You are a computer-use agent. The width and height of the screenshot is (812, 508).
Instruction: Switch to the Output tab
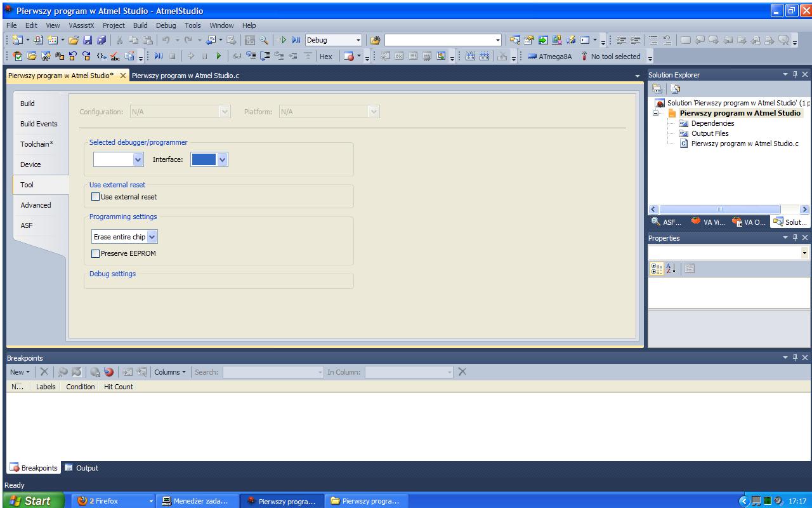(x=81, y=468)
